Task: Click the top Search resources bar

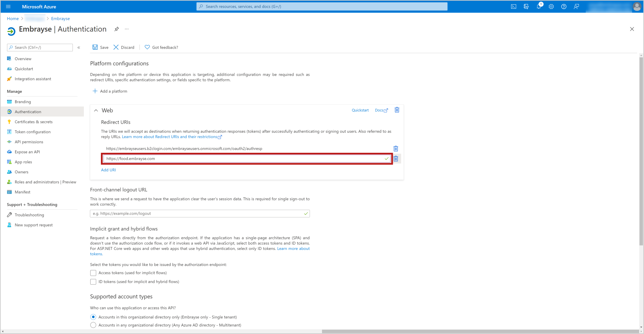Action: (x=322, y=6)
